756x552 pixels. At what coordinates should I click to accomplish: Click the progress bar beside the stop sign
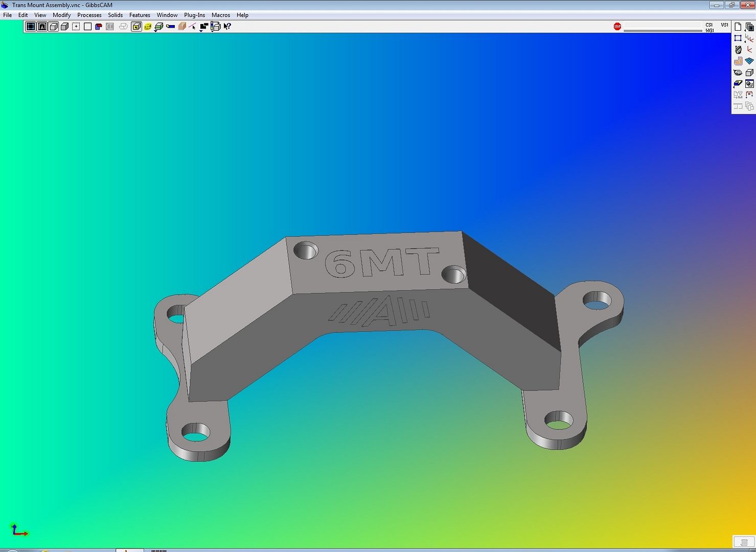pos(663,27)
